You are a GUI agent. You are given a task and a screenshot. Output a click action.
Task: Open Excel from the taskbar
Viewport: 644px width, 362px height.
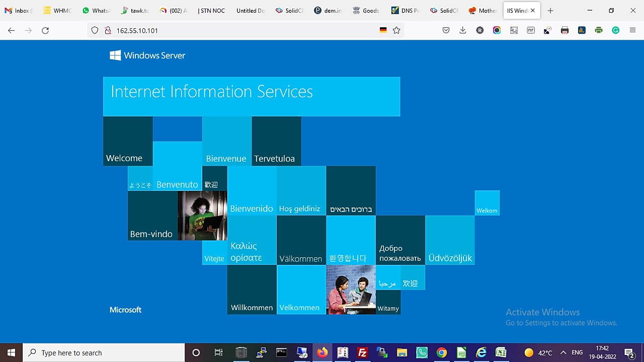point(501,352)
